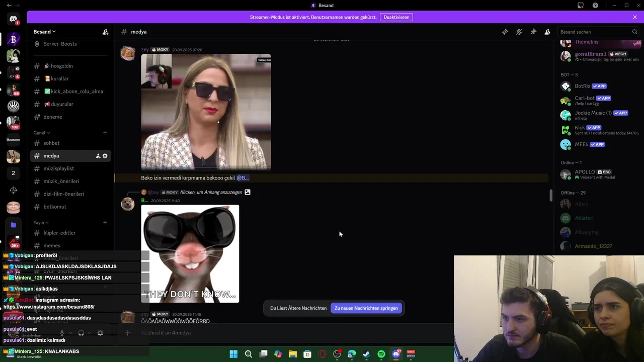The image size is (644, 362).
Task: Open Kick app member entry
Action: point(599,130)
